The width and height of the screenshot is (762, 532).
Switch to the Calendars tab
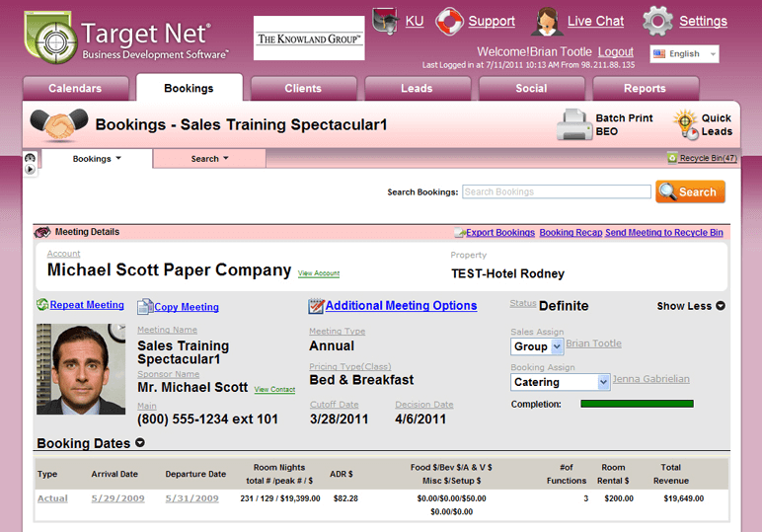click(75, 89)
